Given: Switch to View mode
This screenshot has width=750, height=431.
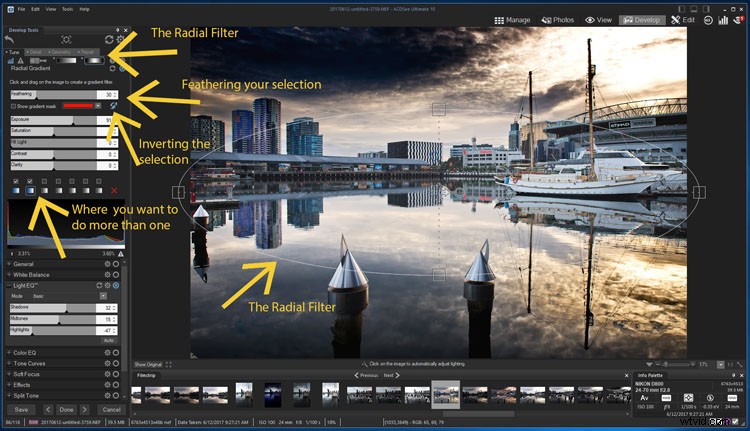Looking at the screenshot, I should (x=598, y=20).
